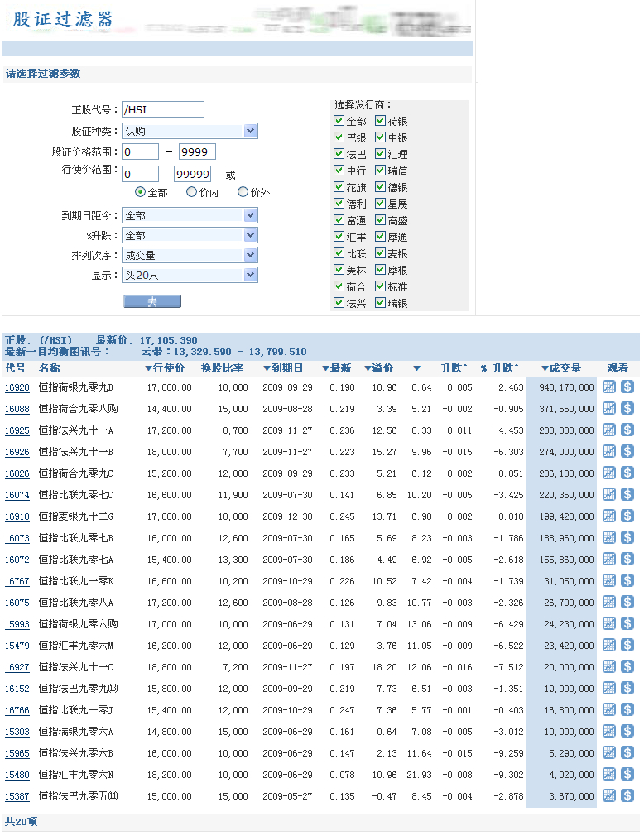Click the dollar icon for warrant 15387
The width and height of the screenshot is (644, 836).
pyautogui.click(x=627, y=795)
